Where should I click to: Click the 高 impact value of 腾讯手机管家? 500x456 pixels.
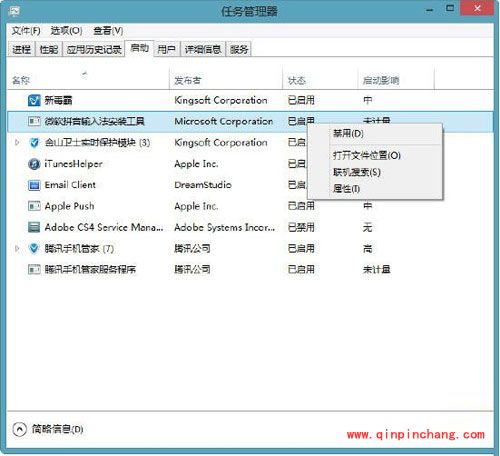point(367,249)
